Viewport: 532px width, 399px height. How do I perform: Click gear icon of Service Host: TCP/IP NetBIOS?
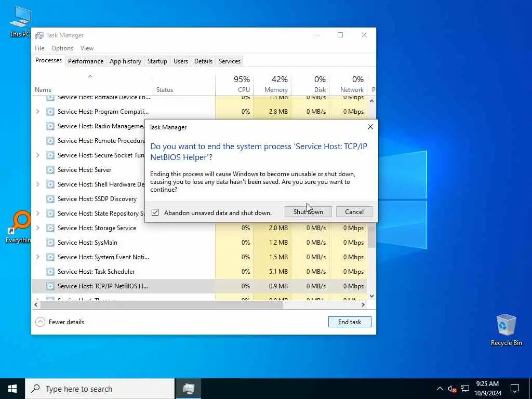[50, 286]
